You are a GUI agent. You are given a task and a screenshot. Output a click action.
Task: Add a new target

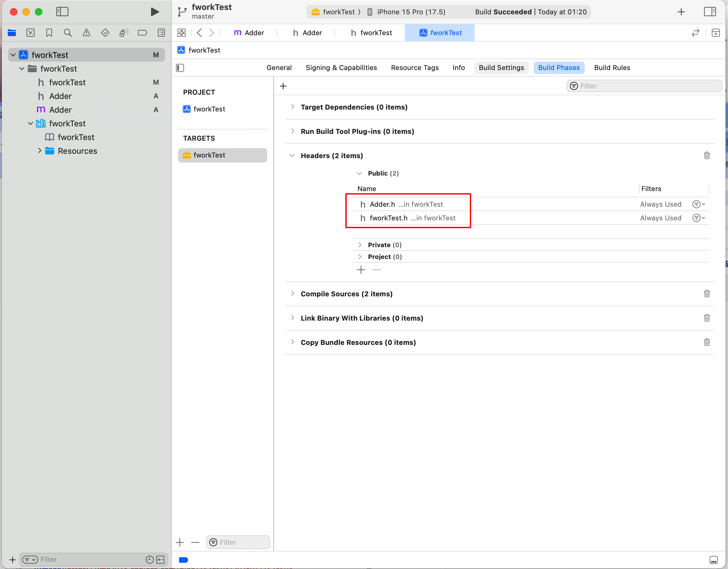click(180, 542)
